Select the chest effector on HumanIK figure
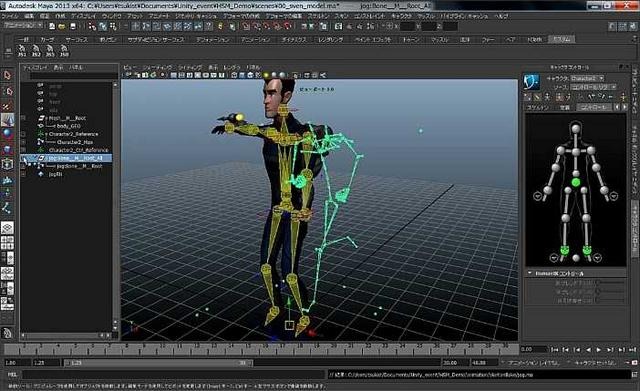Viewport: 640px width, 391px height. (576, 152)
